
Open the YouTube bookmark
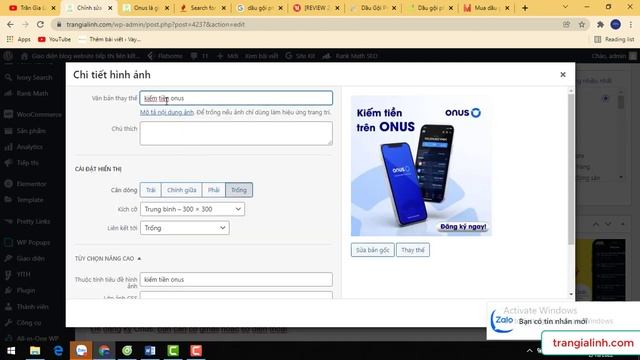(x=54, y=40)
